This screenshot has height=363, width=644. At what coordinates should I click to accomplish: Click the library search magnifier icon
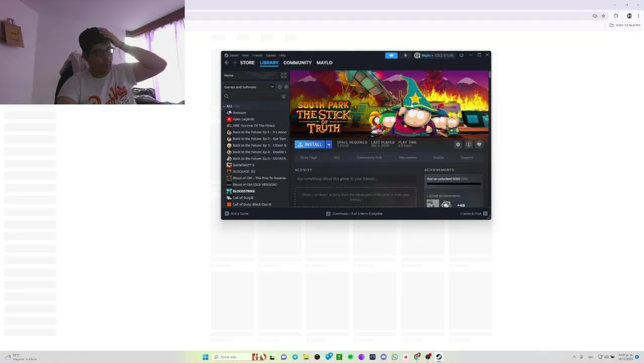point(226,96)
